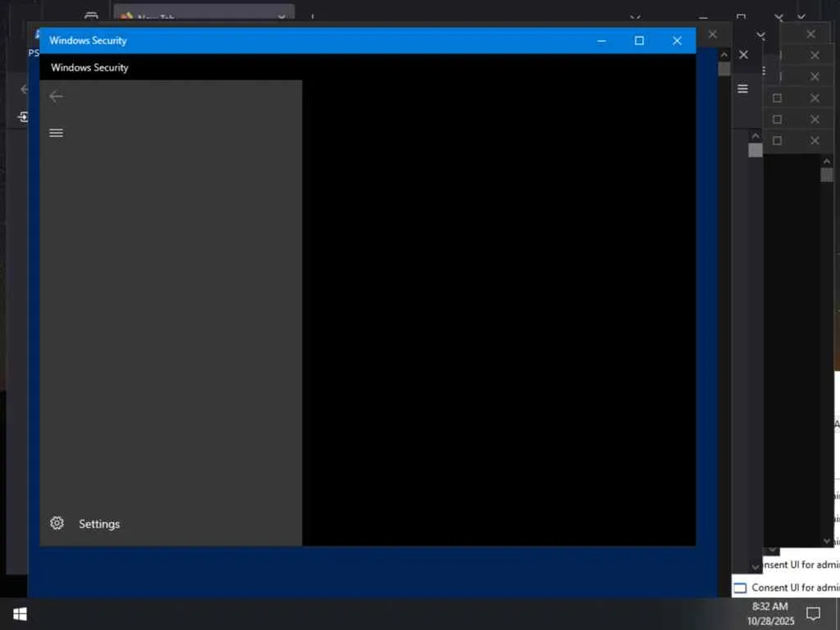Viewport: 840px width, 630px height.
Task: Open the Action Center notification icon
Action: point(813,614)
